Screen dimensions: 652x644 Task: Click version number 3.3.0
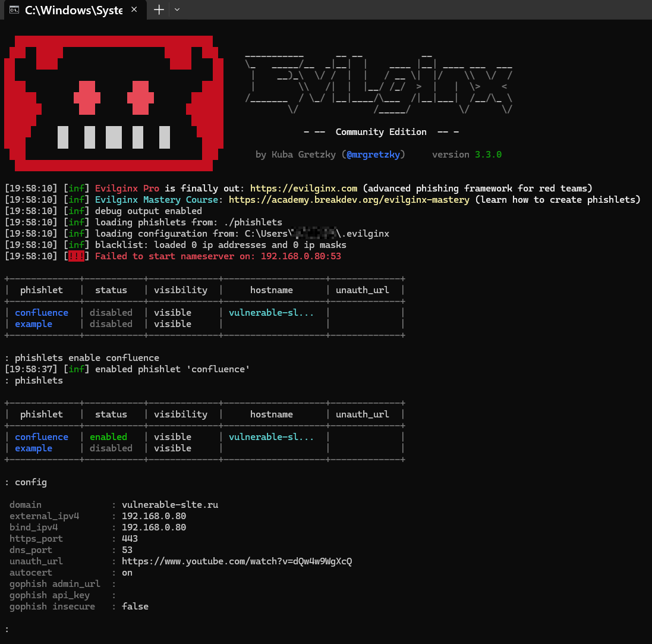[x=488, y=155]
